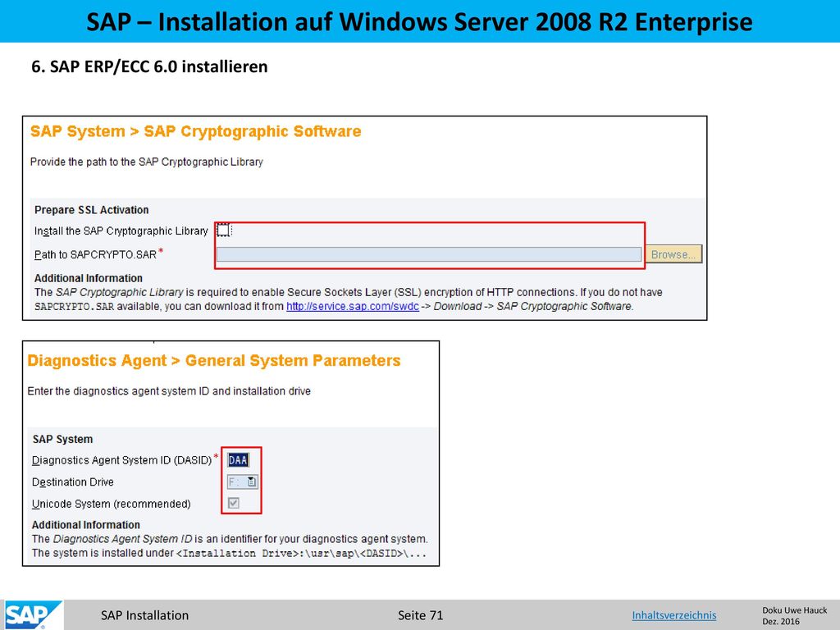Click the Diagnostics Agent System ID (DASID) label
Image resolution: width=840 pixels, height=630 pixels.
(122, 460)
